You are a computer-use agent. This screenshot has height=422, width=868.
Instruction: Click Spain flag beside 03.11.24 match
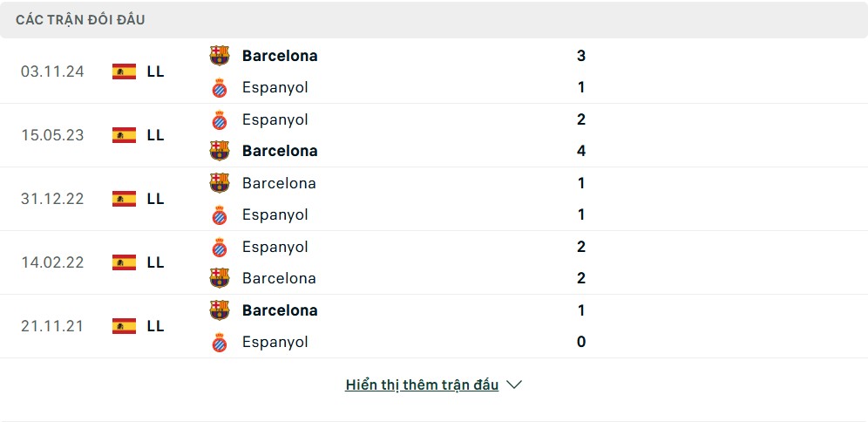[124, 71]
